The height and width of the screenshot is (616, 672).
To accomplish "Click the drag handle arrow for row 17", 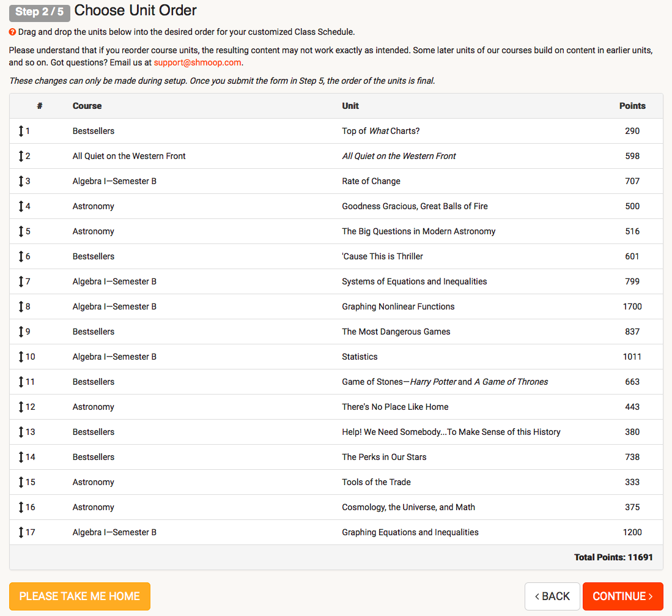I will pyautogui.click(x=21, y=532).
